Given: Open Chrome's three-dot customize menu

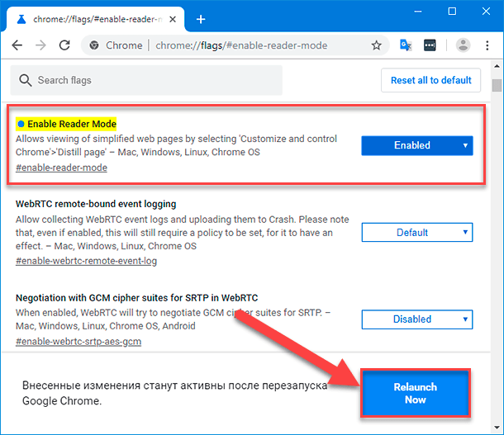Looking at the screenshot, I should coord(487,45).
